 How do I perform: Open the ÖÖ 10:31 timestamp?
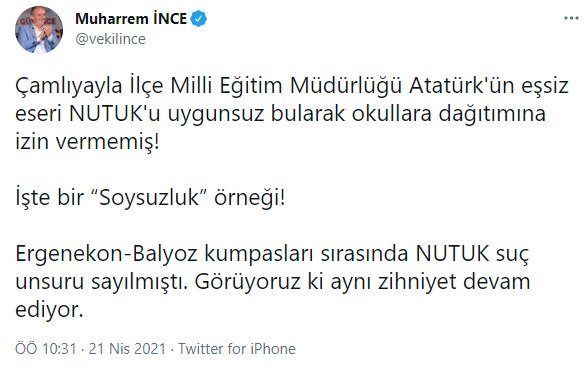[x=46, y=349]
